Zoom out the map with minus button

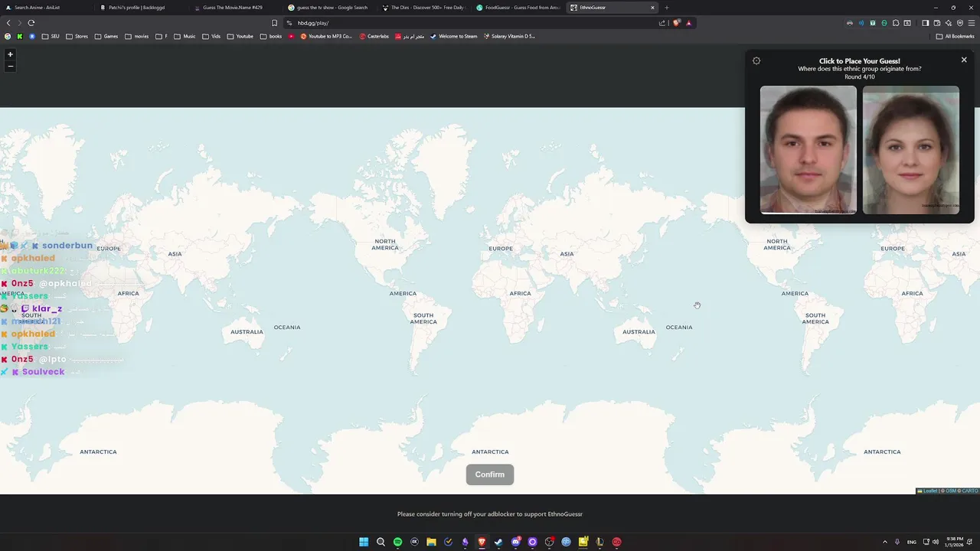[x=10, y=66]
